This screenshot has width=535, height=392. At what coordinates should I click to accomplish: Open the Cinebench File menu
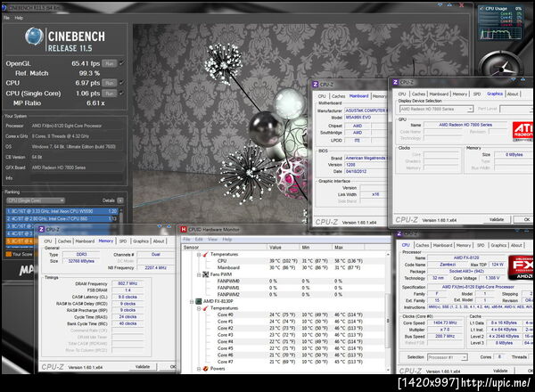(x=6, y=18)
